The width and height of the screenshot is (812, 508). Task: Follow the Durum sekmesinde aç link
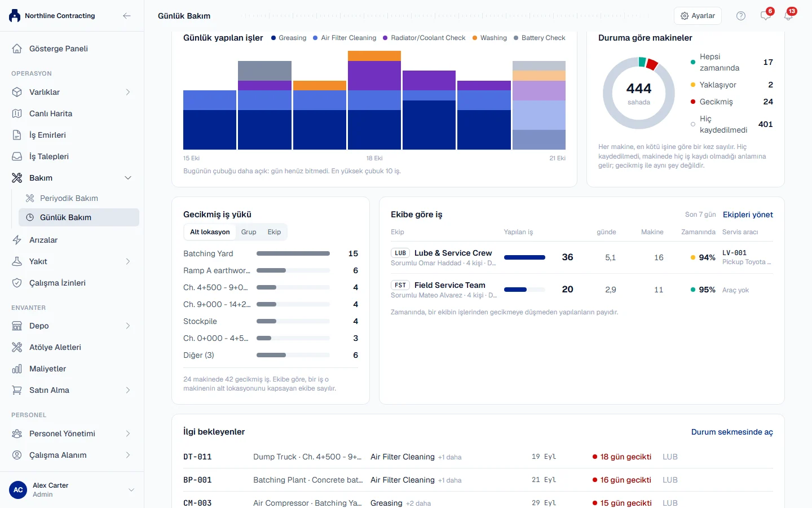tap(732, 432)
